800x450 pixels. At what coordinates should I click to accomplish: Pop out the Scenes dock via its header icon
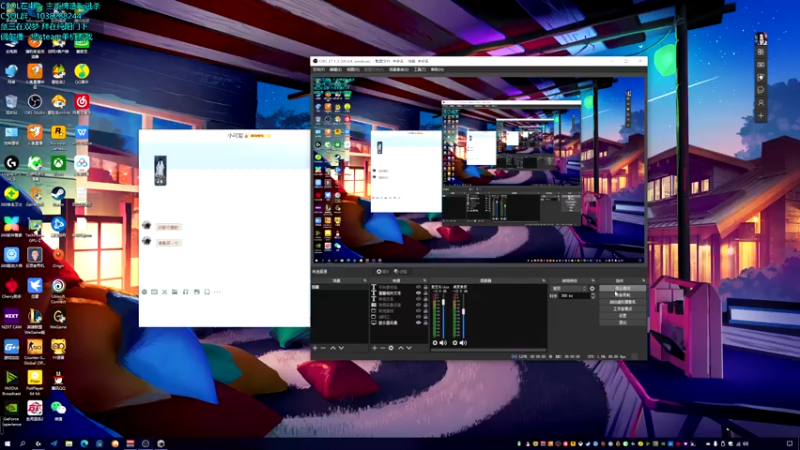point(365,281)
